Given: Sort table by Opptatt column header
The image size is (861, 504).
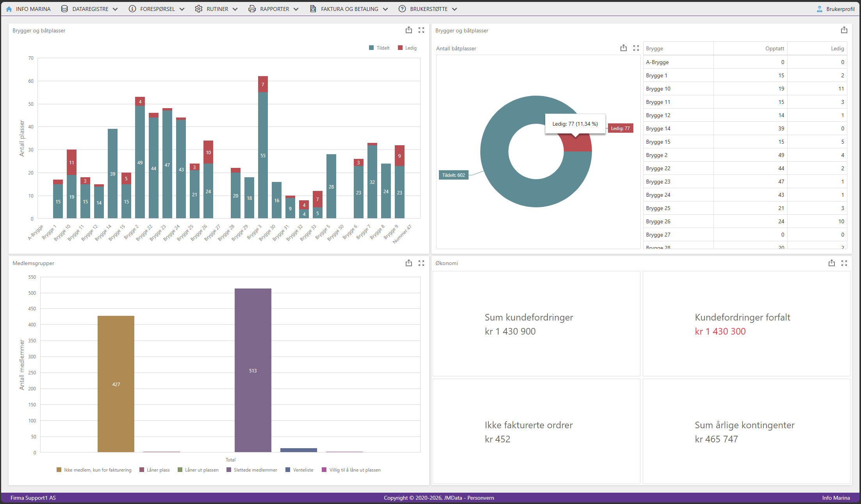Looking at the screenshot, I should (x=750, y=48).
